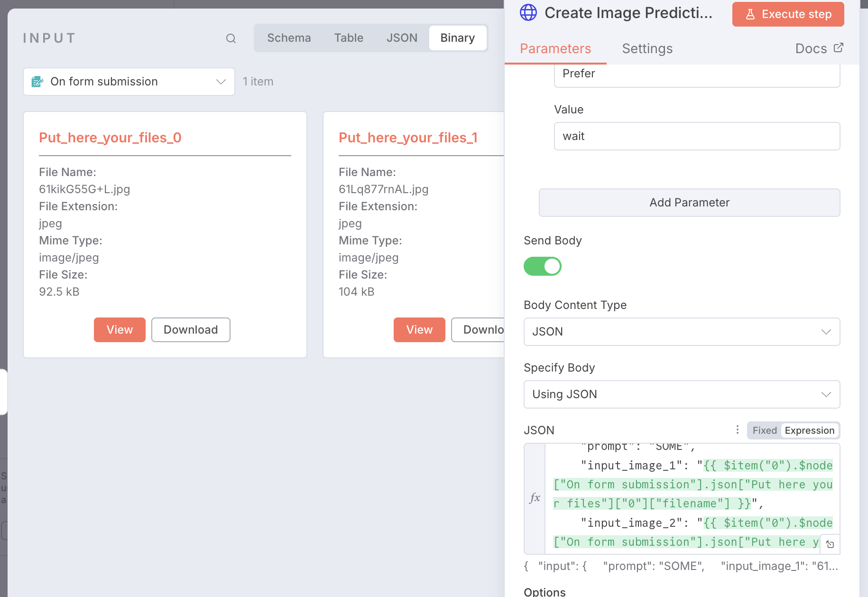
Task: Click the fx expression icon beside the JSON editor
Action: point(535,498)
